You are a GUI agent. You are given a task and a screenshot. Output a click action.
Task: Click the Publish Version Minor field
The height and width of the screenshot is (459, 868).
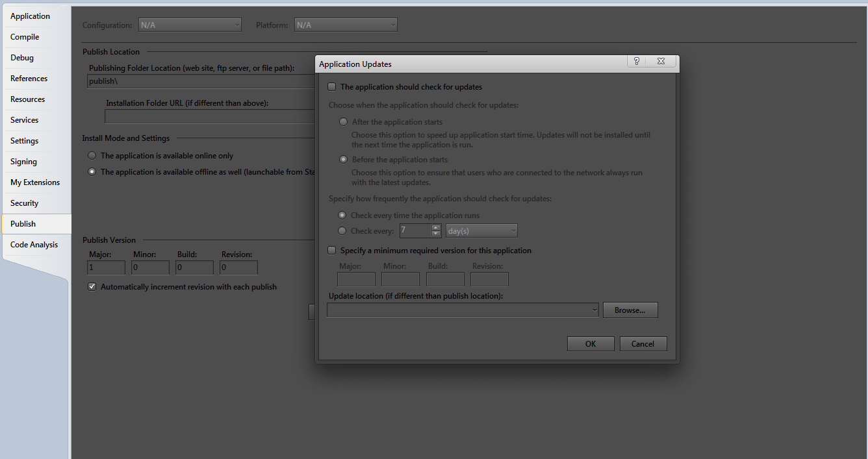coord(151,267)
